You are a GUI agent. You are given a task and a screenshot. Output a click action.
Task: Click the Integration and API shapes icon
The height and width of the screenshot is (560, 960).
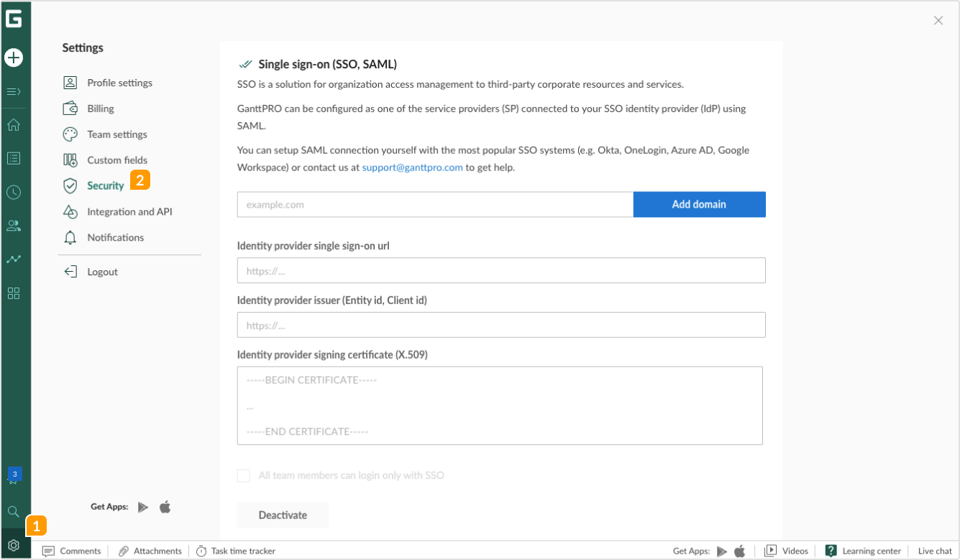click(x=70, y=211)
